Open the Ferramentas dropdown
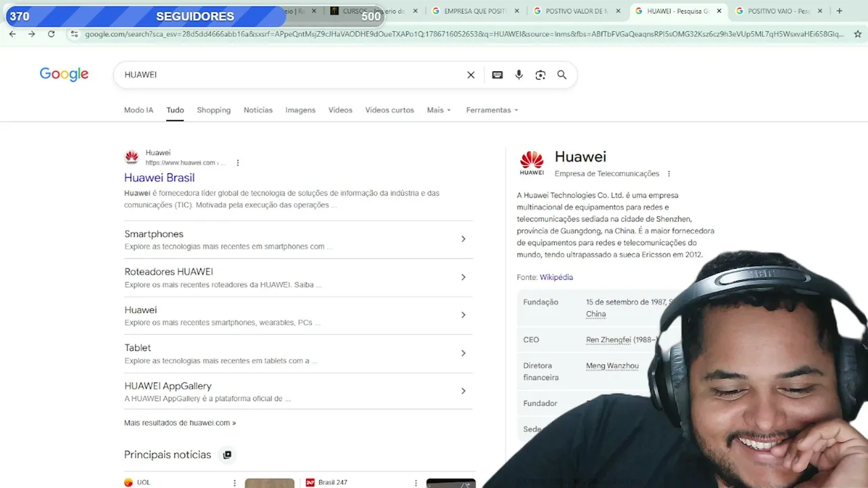The image size is (868, 488). point(492,110)
